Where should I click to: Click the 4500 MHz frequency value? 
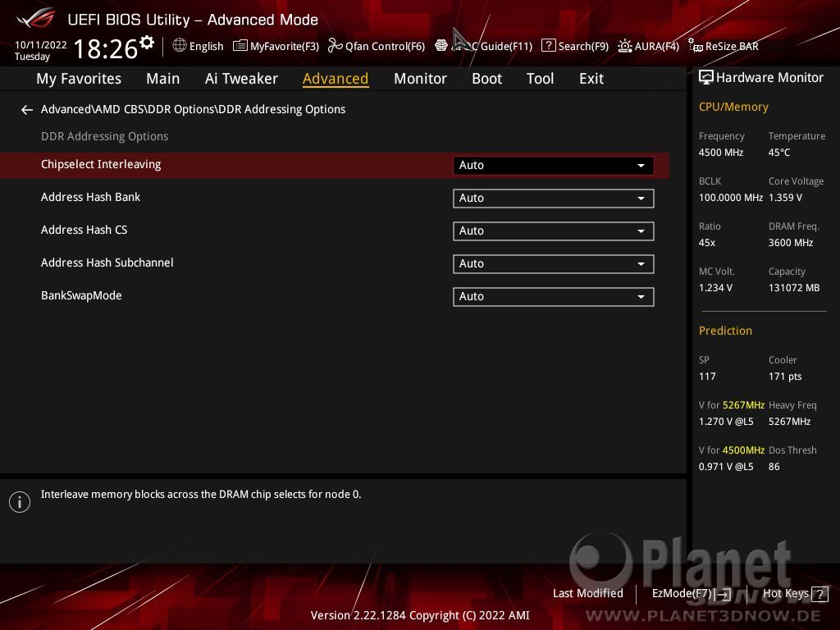point(721,153)
